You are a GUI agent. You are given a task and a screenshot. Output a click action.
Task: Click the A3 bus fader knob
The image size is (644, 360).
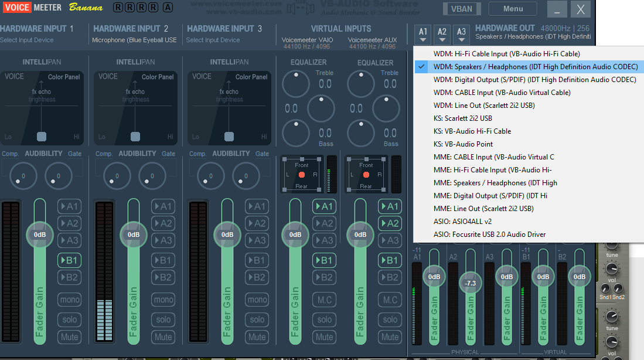(x=507, y=277)
